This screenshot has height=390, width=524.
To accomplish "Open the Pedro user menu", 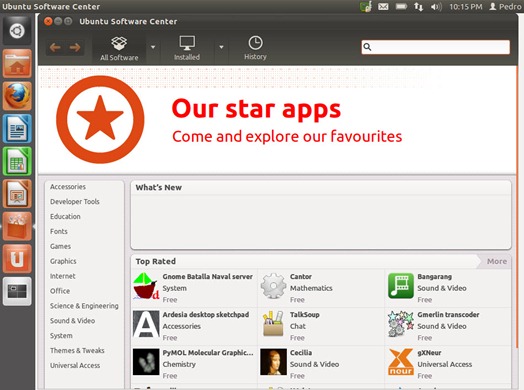I will (505, 7).
